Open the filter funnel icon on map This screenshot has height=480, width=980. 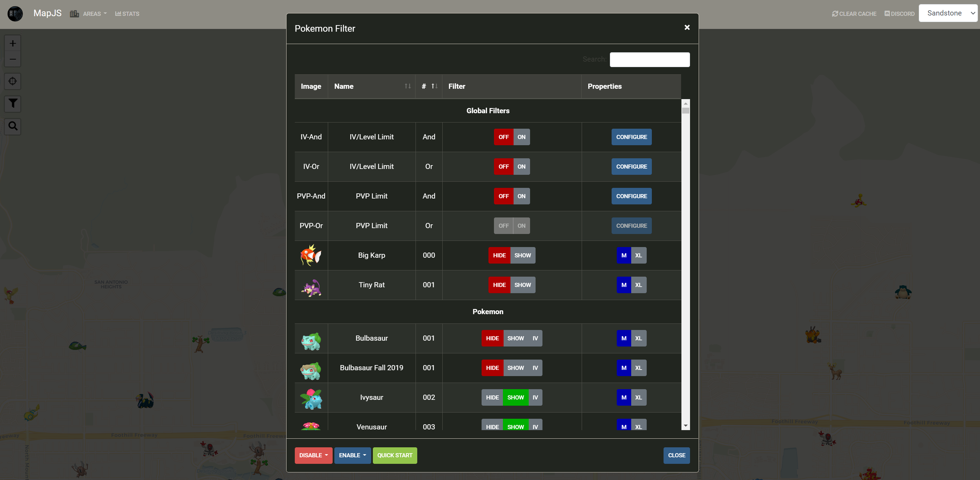(x=12, y=104)
